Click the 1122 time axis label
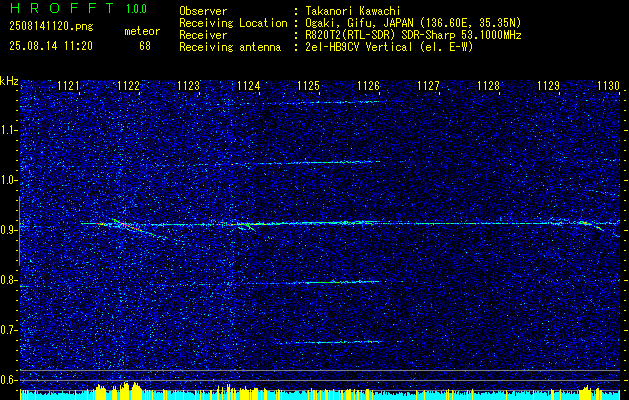The width and height of the screenshot is (629, 400). 129,86
